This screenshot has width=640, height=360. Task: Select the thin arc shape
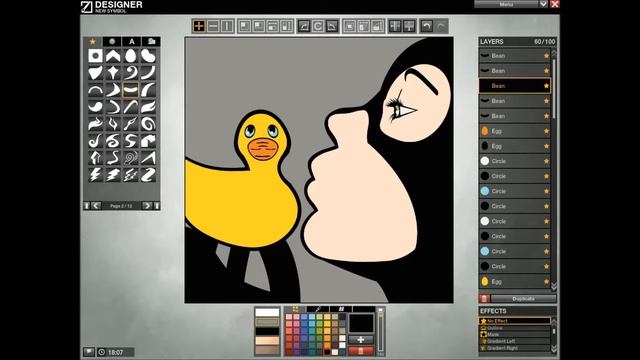[96, 90]
